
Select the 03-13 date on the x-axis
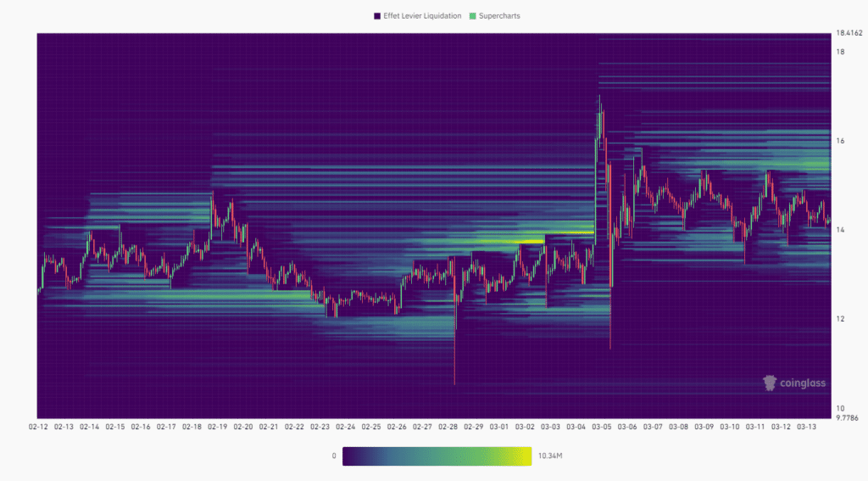click(x=807, y=427)
